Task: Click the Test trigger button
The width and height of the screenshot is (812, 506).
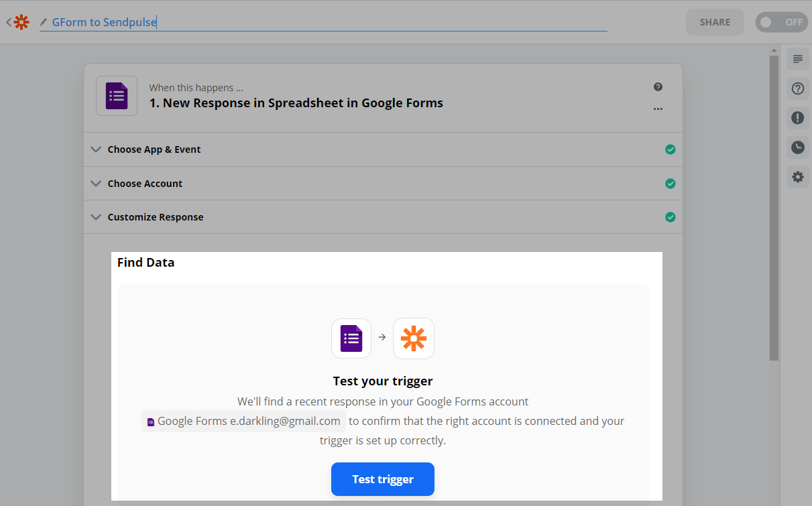Action: click(383, 479)
